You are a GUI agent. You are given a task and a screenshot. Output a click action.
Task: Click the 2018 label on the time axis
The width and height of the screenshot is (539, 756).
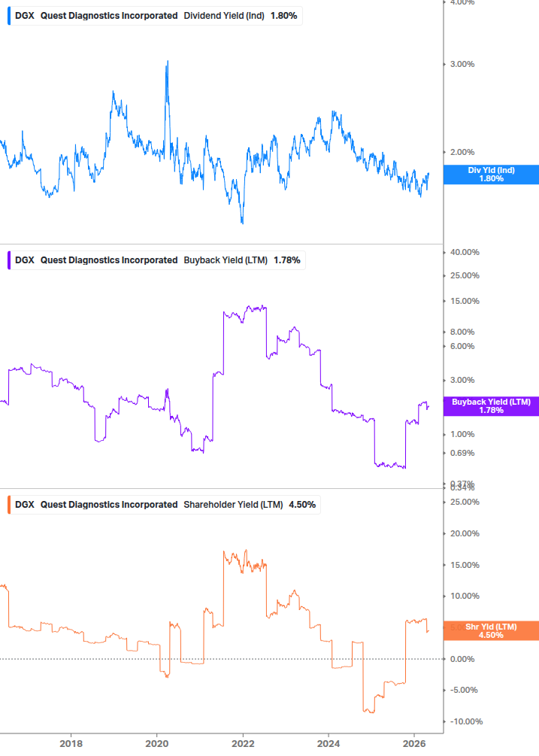click(x=71, y=744)
